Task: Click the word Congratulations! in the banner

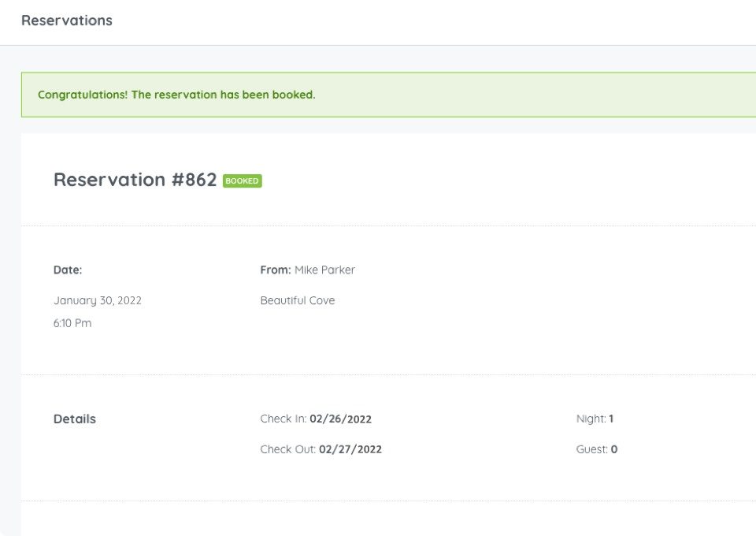Action: (83, 95)
